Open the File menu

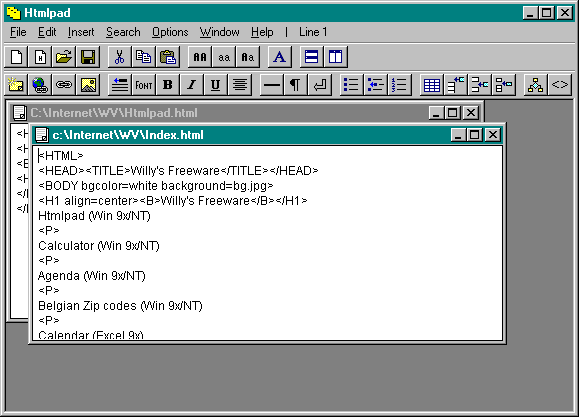[x=18, y=33]
